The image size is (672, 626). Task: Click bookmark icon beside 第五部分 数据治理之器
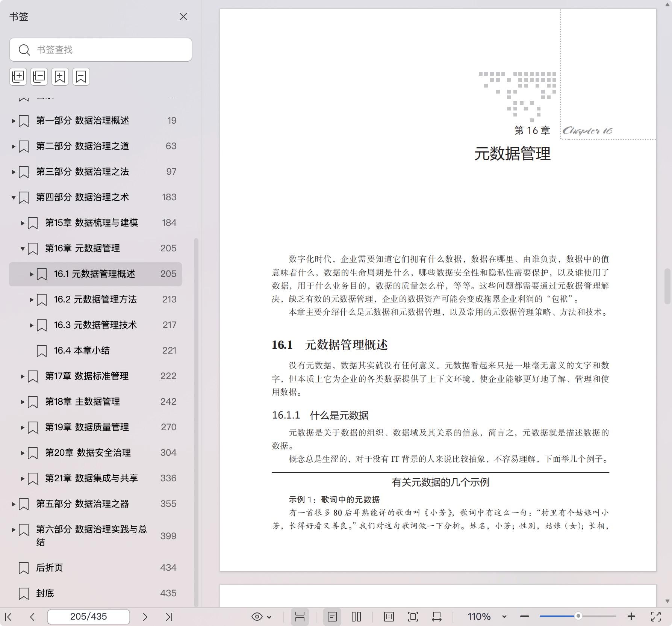pos(24,504)
